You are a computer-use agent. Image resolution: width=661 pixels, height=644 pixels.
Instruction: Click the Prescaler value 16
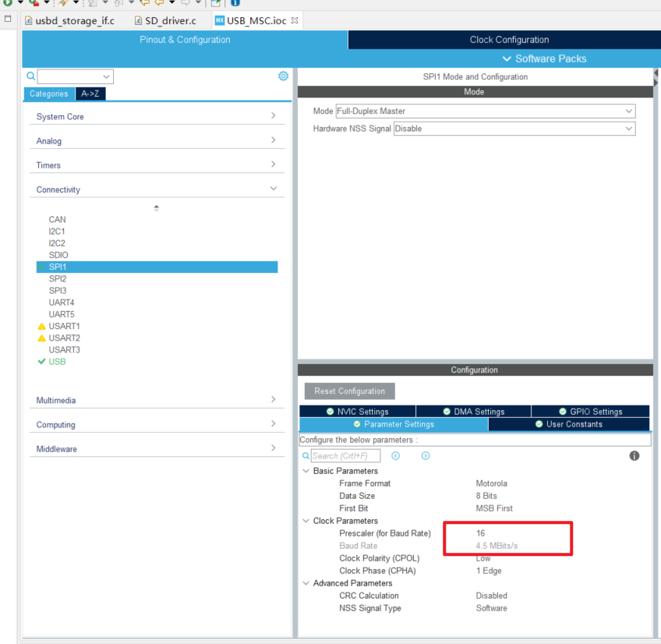pos(481,533)
